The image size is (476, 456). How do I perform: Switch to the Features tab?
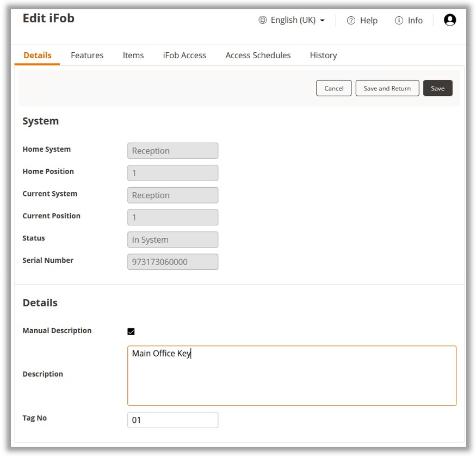click(87, 56)
